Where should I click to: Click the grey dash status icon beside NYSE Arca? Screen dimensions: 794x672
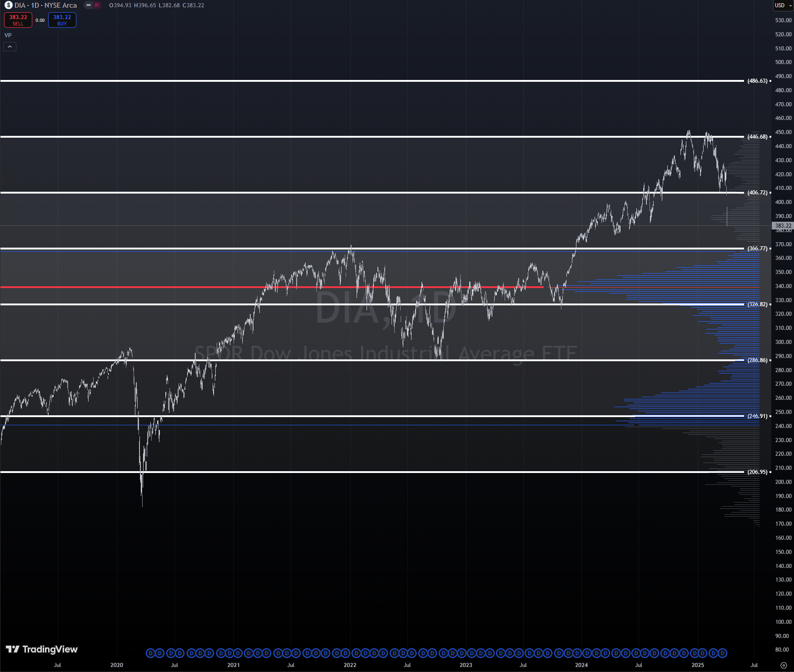89,5
